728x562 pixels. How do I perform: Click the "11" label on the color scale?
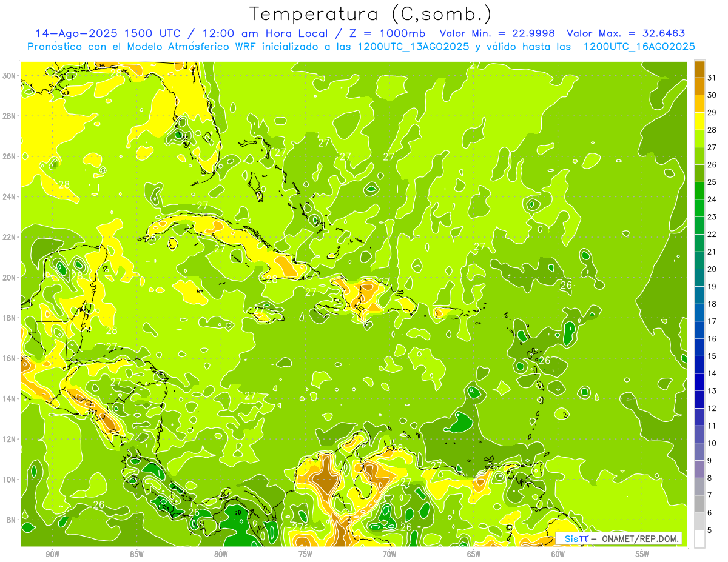(x=712, y=426)
